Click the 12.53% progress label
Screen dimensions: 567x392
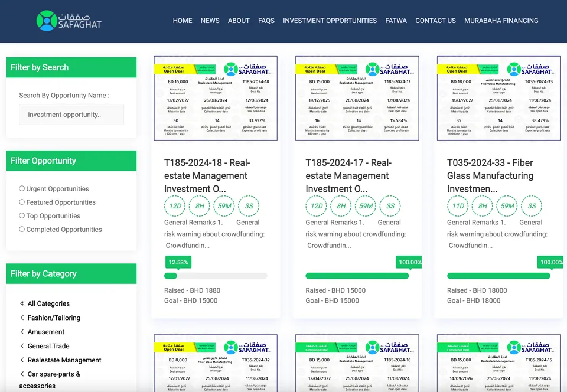point(178,262)
